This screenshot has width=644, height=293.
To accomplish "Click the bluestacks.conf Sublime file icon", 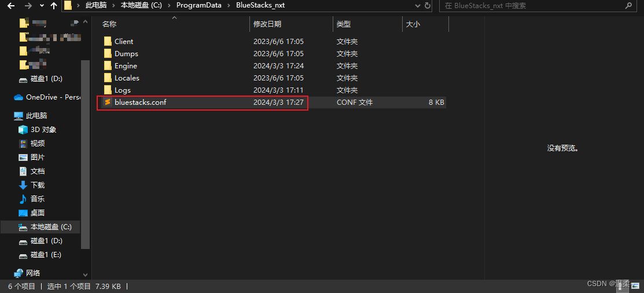I will 108,102.
